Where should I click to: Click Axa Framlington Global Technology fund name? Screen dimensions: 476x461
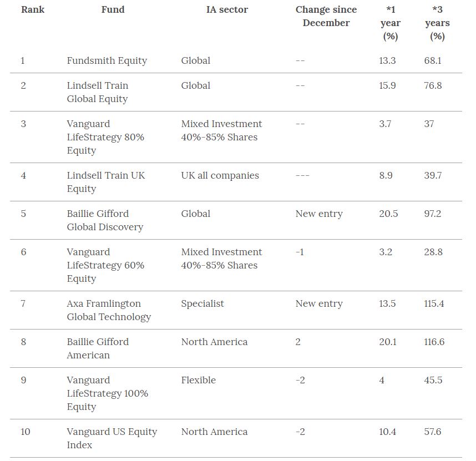tap(109, 310)
